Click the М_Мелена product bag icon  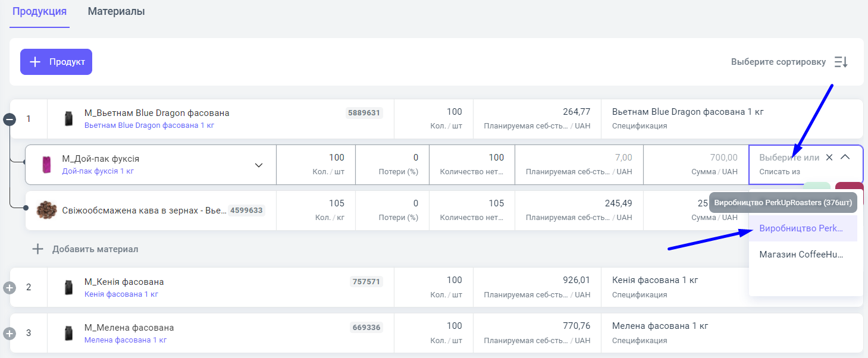(68, 334)
